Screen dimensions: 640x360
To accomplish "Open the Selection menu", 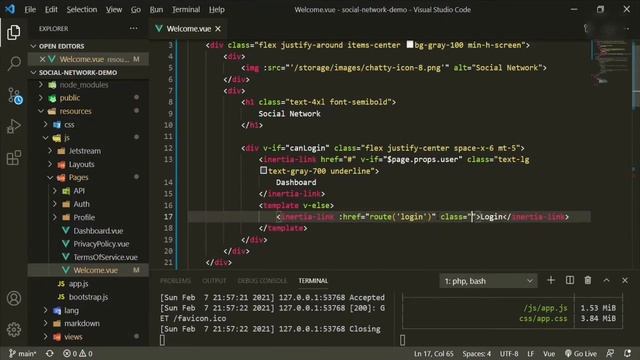I will click(x=82, y=9).
